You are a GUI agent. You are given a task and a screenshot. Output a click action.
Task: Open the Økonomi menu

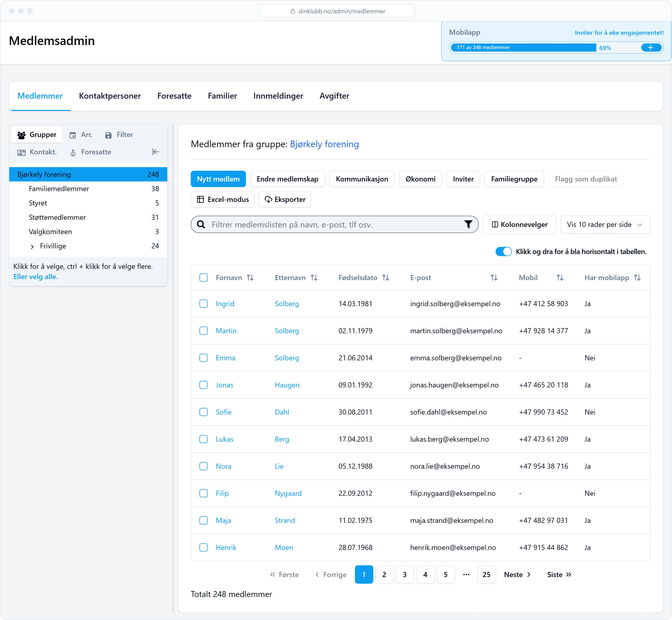click(420, 179)
